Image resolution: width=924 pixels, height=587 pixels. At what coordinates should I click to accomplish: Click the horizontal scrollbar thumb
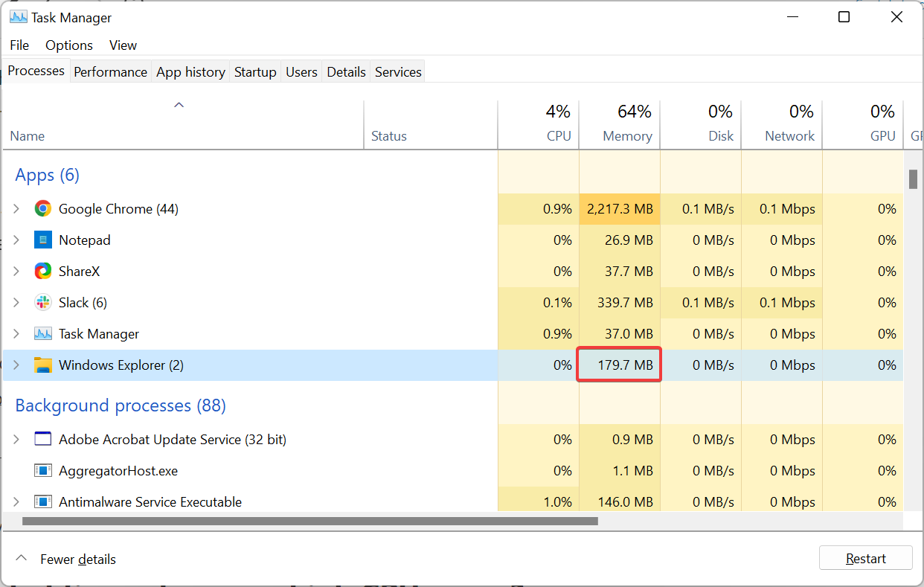click(x=309, y=522)
